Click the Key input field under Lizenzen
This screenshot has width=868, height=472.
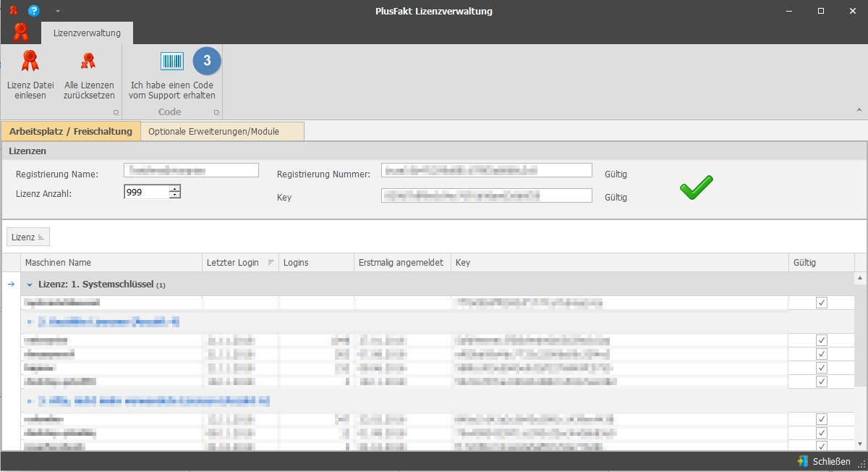click(487, 195)
